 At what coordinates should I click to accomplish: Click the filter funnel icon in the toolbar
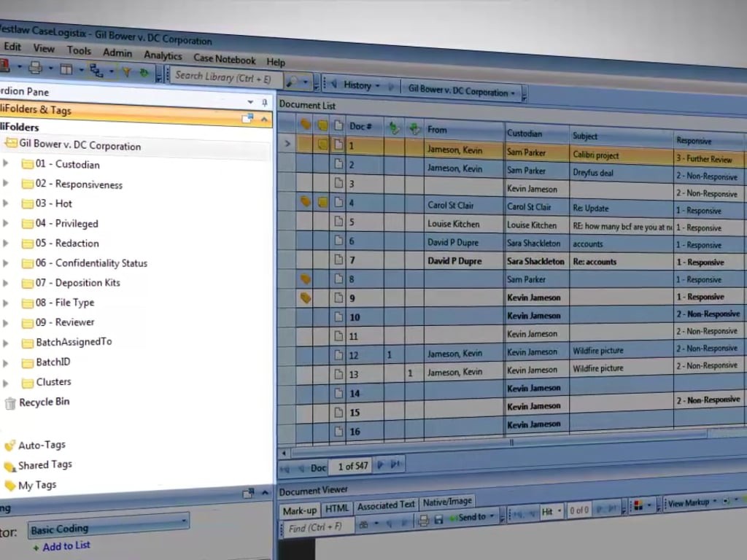[x=126, y=71]
